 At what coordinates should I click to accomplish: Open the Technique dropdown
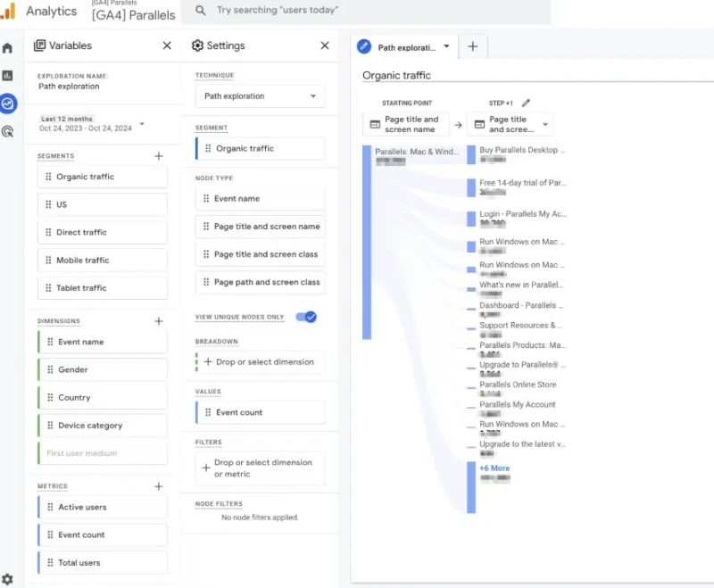click(x=261, y=96)
